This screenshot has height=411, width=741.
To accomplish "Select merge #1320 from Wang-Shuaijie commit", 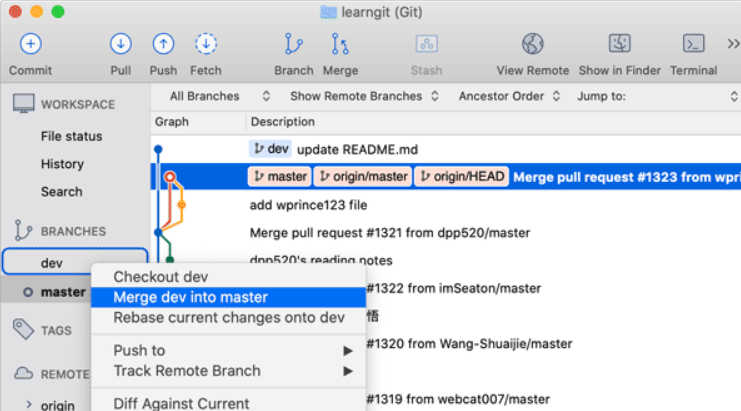I will (x=469, y=343).
